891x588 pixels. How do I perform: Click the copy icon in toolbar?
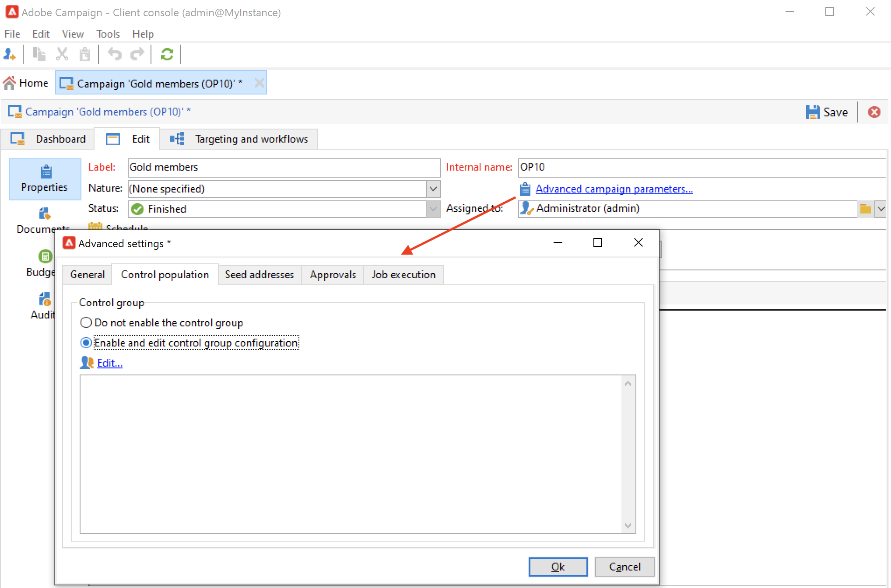[x=39, y=54]
